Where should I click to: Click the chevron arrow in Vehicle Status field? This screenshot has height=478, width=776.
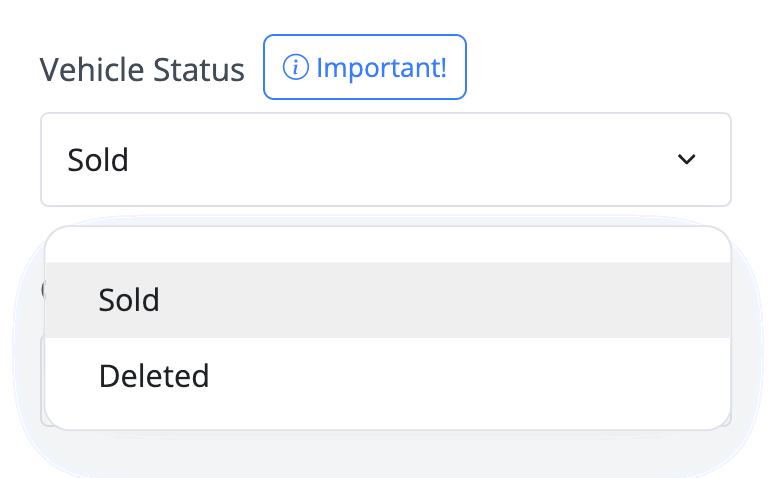(686, 159)
